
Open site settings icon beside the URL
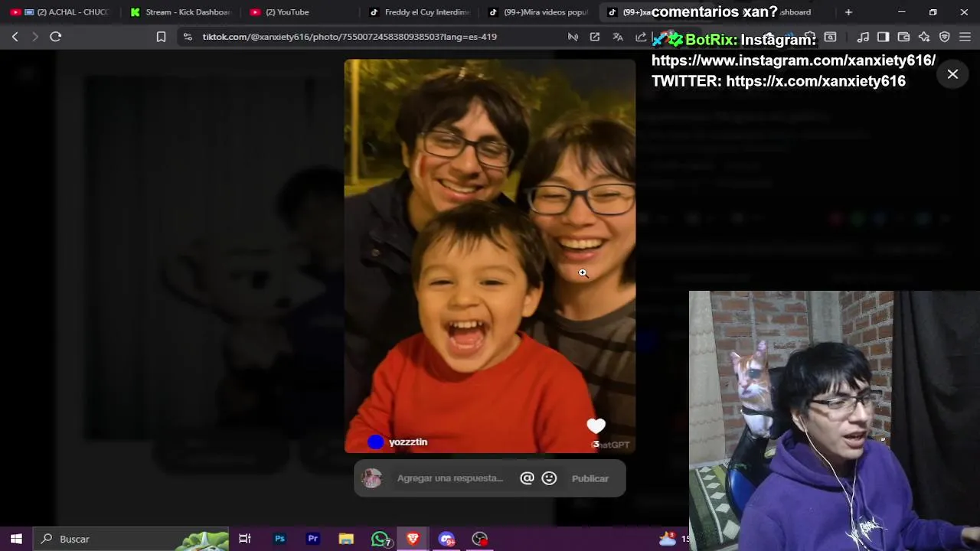pyautogui.click(x=188, y=37)
